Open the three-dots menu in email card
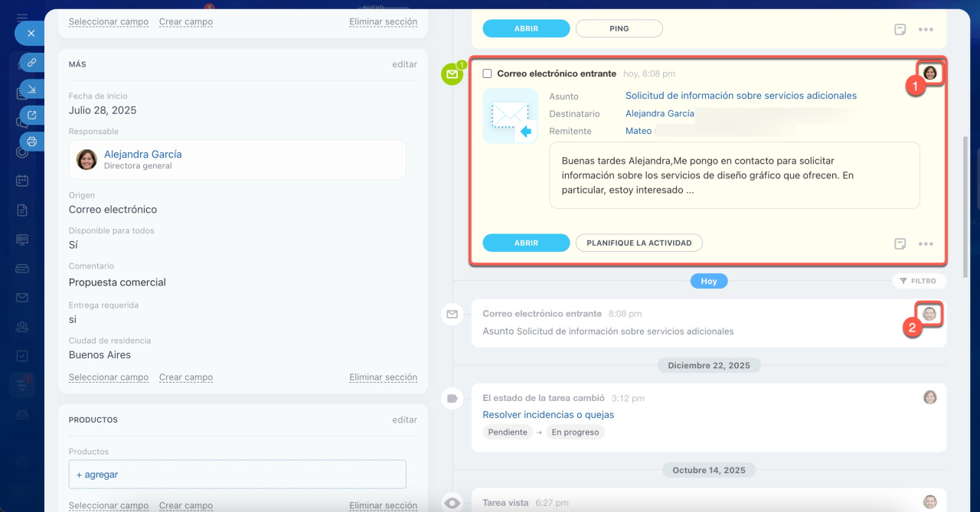Image resolution: width=980 pixels, height=512 pixels. 926,243
